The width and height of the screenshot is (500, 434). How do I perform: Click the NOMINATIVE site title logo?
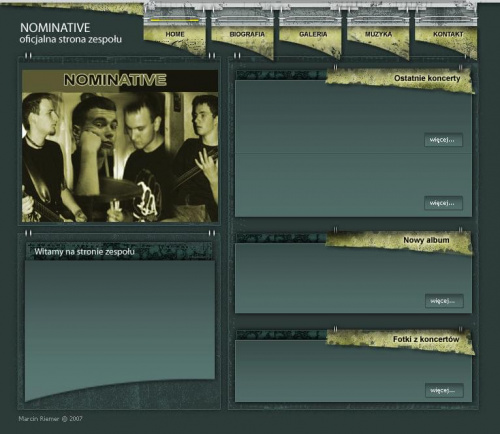coord(55,27)
